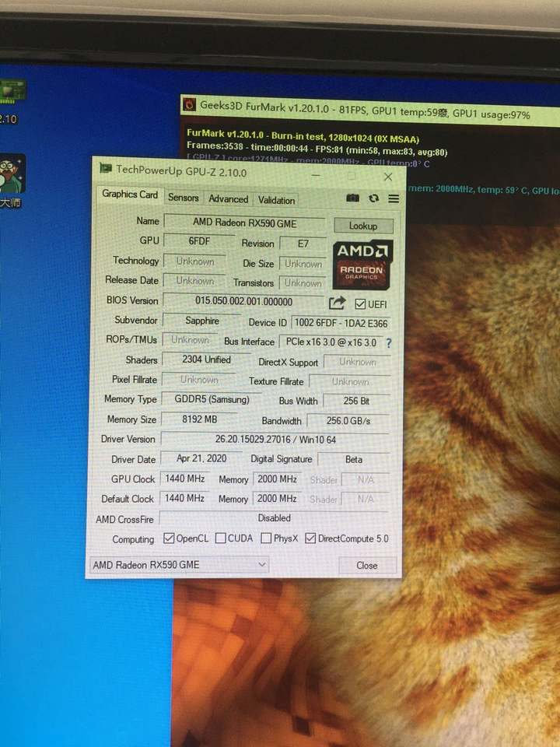Open the green circuit board desktop icon

tap(12, 92)
